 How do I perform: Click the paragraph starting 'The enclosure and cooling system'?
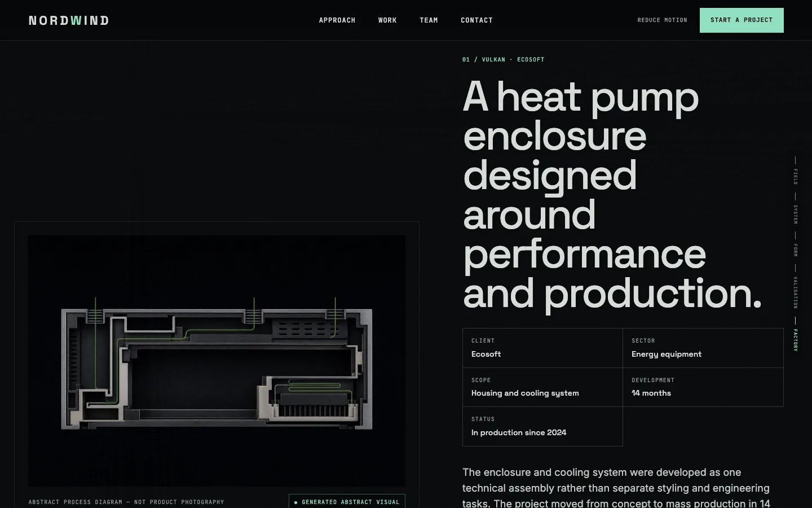pyautogui.click(x=616, y=487)
